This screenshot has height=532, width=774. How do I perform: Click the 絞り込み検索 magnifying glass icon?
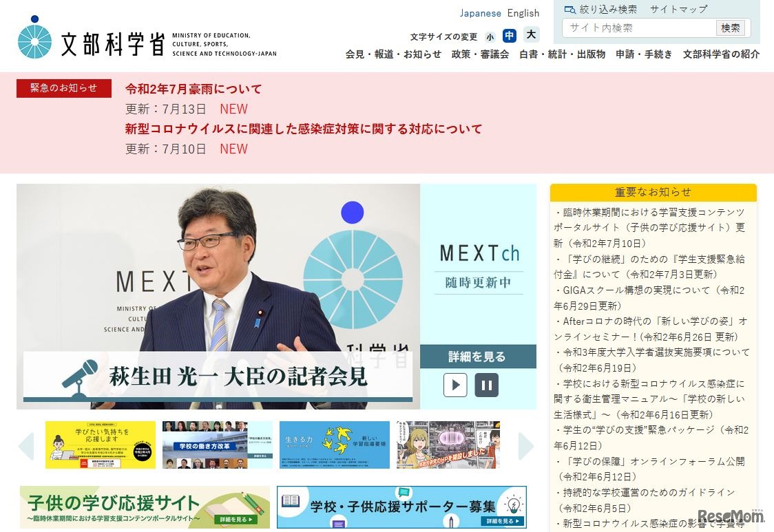[x=569, y=10]
